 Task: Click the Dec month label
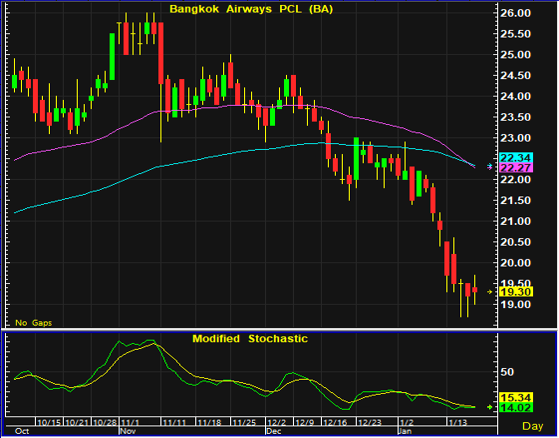pos(275,431)
